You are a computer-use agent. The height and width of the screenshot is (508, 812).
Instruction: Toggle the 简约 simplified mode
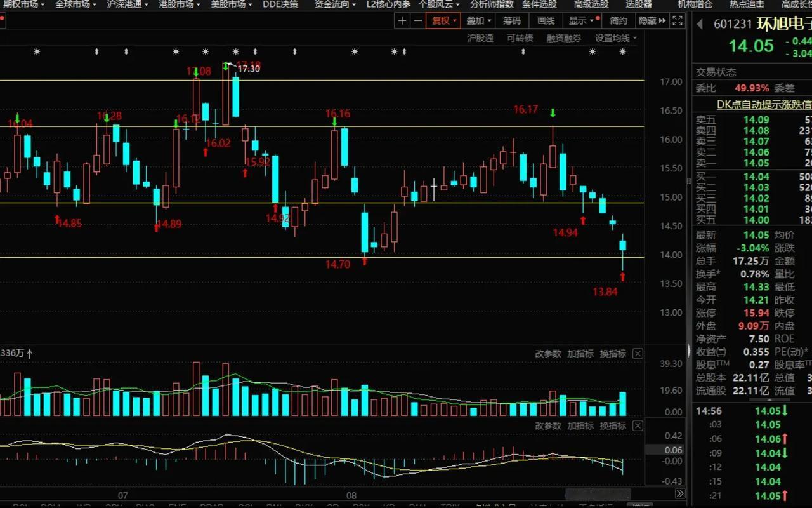pyautogui.click(x=619, y=20)
